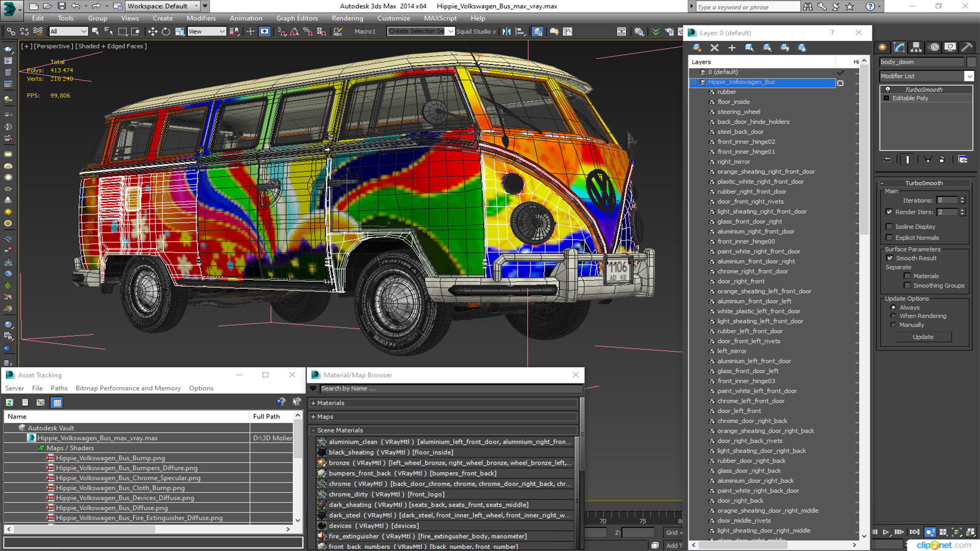
Task: Select the When Rendering radio button
Action: [893, 316]
